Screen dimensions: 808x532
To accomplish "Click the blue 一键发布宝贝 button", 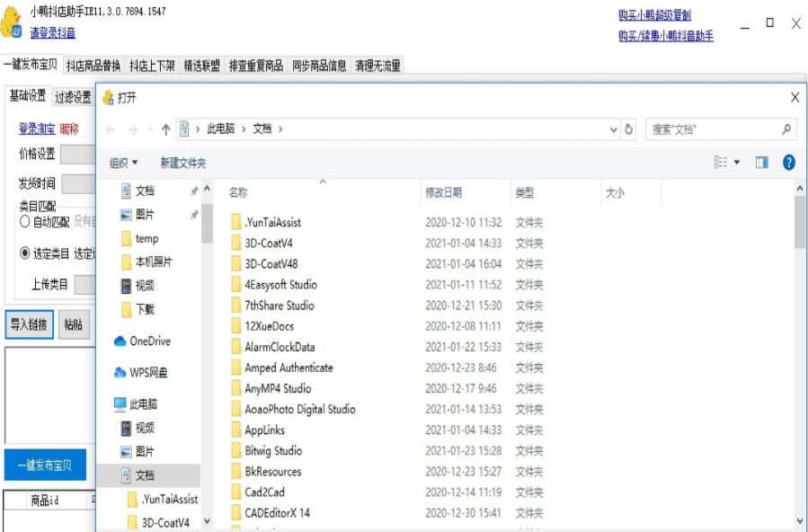I will (45, 465).
